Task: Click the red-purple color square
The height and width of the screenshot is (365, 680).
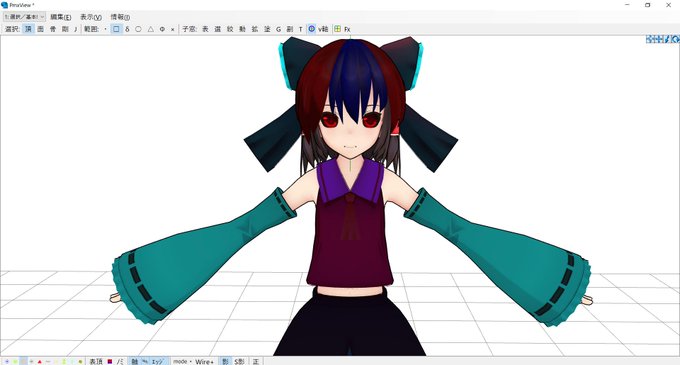Action: click(x=110, y=361)
